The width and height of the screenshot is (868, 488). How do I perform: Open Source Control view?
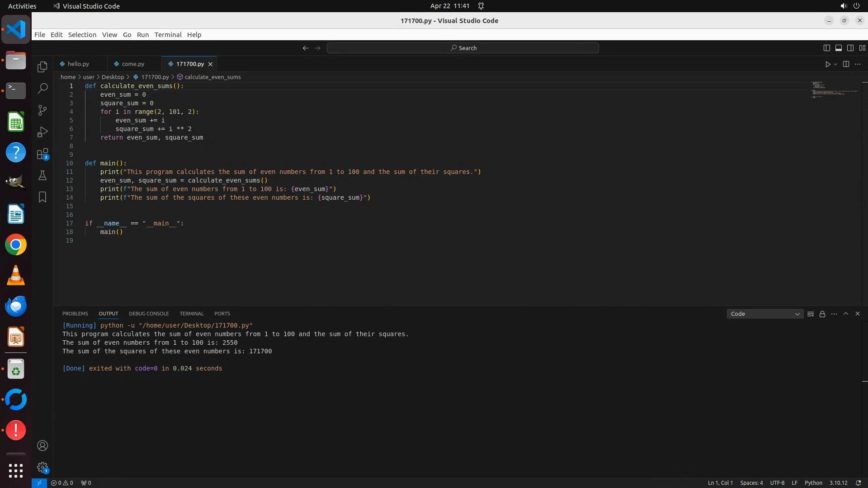(x=42, y=110)
